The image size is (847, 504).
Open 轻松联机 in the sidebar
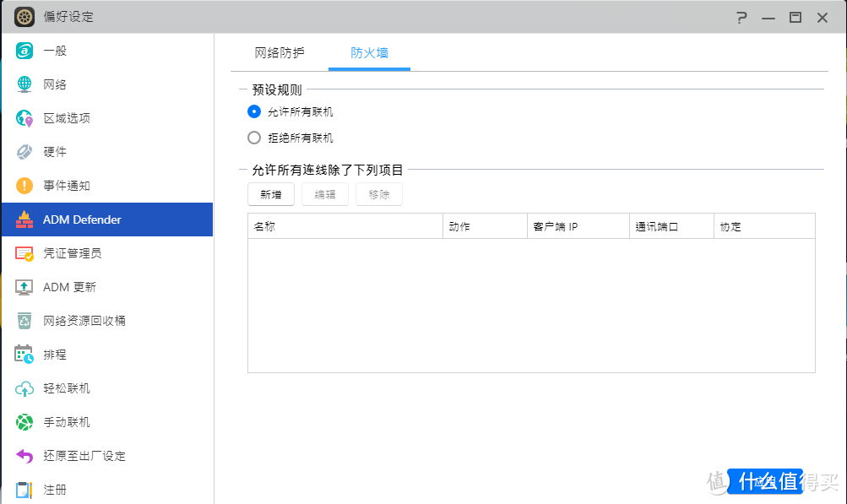click(107, 388)
